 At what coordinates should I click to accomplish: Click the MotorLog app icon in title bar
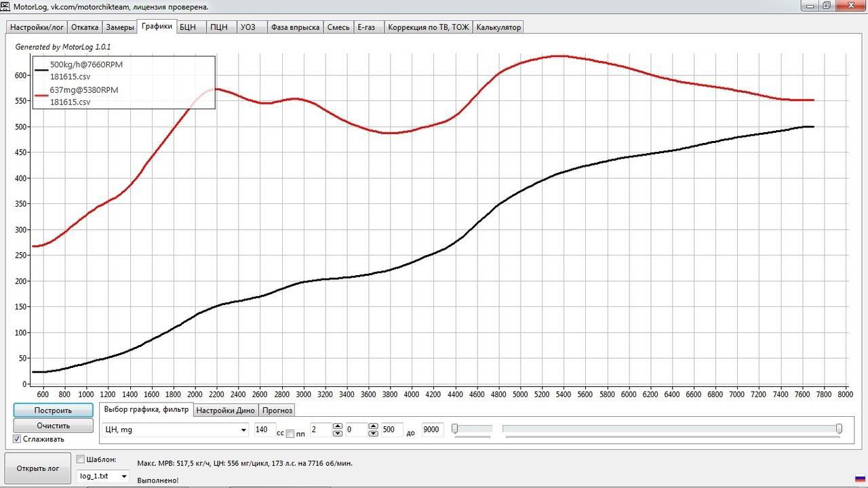click(6, 6)
